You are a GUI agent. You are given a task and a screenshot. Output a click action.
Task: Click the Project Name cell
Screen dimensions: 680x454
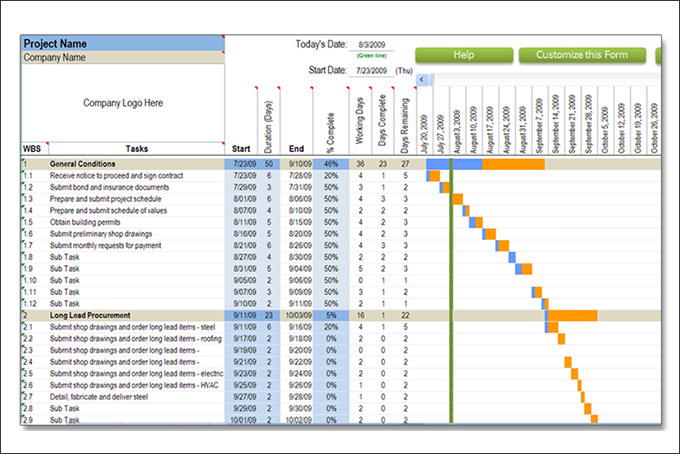coord(121,44)
